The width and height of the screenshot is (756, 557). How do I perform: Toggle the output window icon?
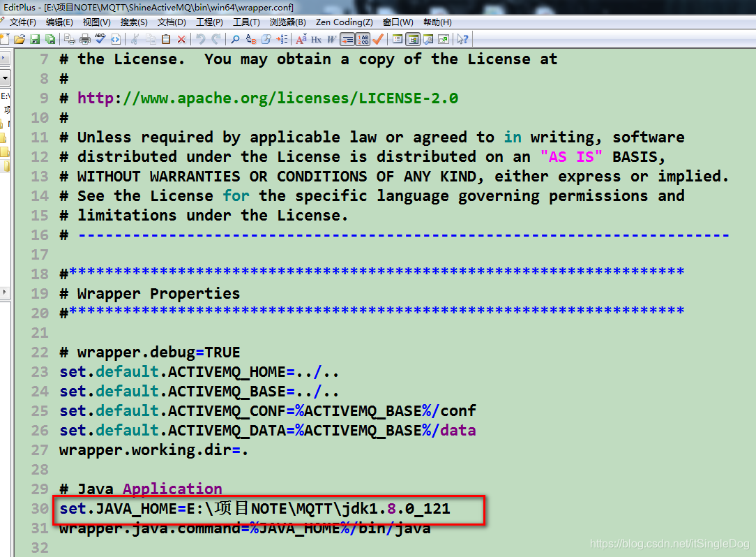pos(428,39)
